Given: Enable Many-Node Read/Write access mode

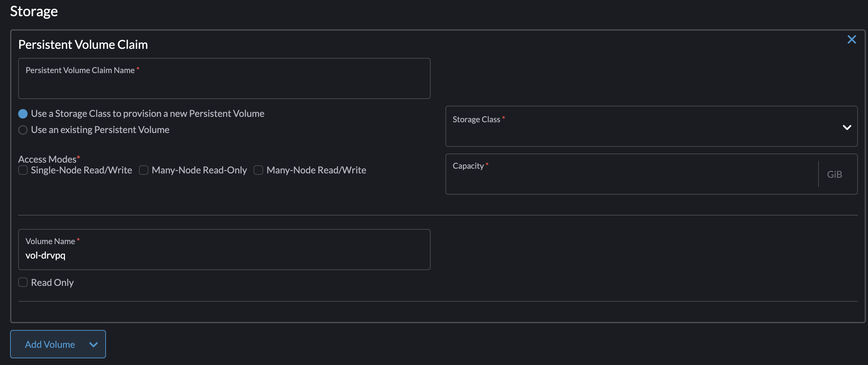Looking at the screenshot, I should pyautogui.click(x=258, y=170).
